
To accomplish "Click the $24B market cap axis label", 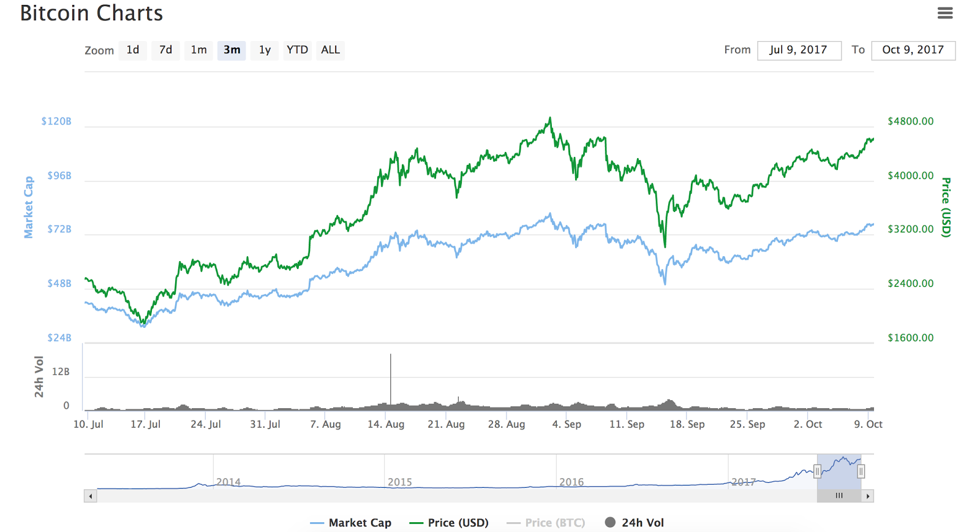I will click(x=59, y=338).
